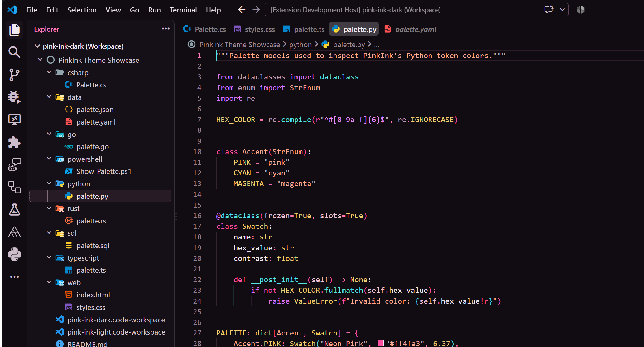Open the Explorer view in activity bar

tap(14, 30)
